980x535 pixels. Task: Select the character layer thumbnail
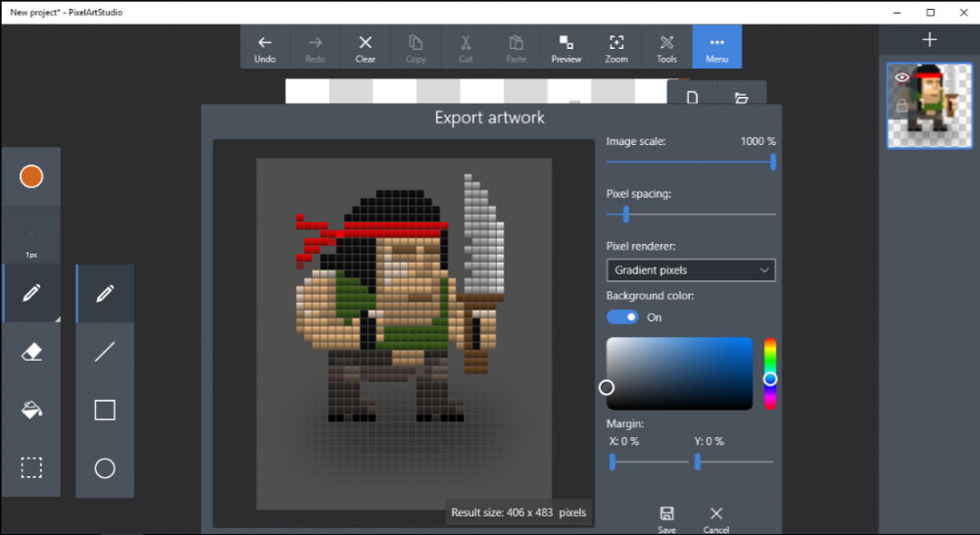(929, 106)
